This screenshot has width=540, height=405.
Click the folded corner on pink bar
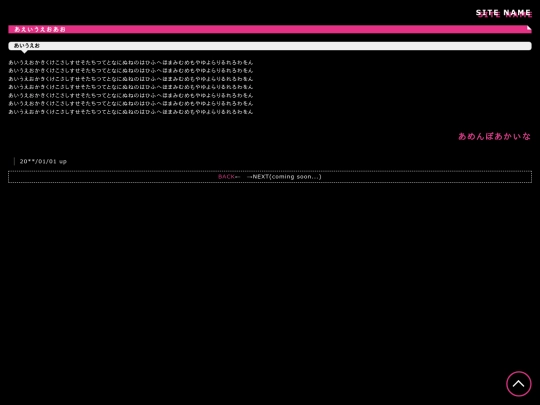pyautogui.click(x=529, y=28)
